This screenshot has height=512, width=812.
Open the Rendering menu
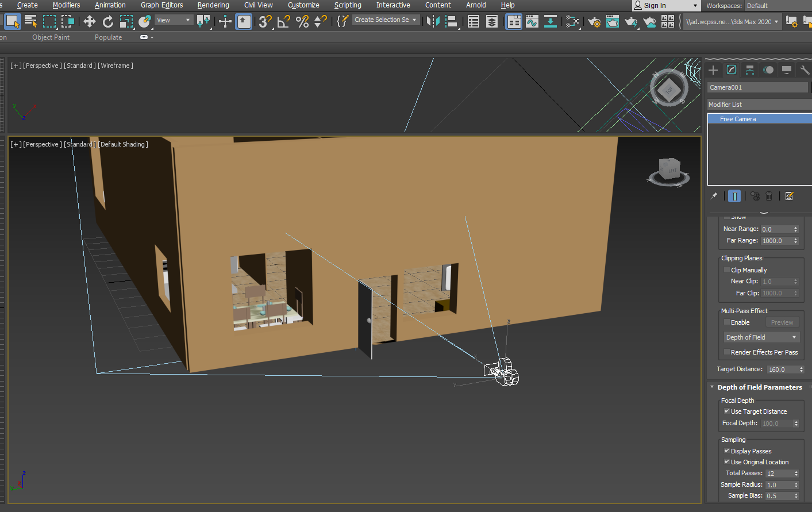pos(213,5)
